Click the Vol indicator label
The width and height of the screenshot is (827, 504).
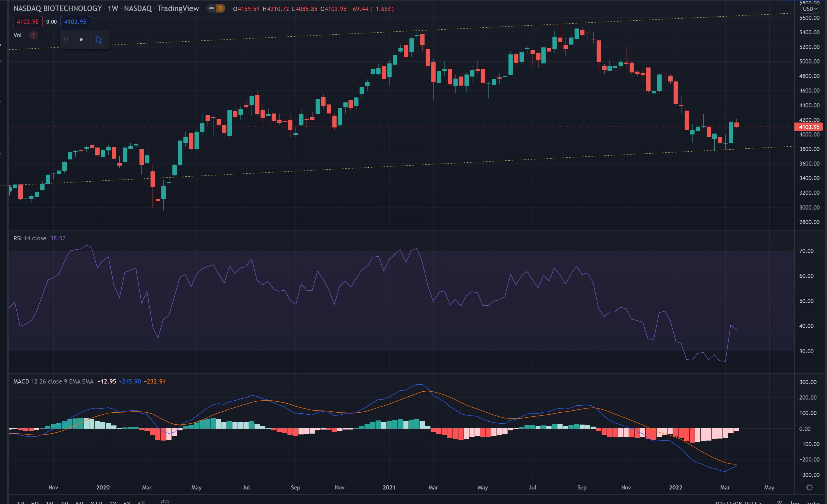(x=17, y=35)
